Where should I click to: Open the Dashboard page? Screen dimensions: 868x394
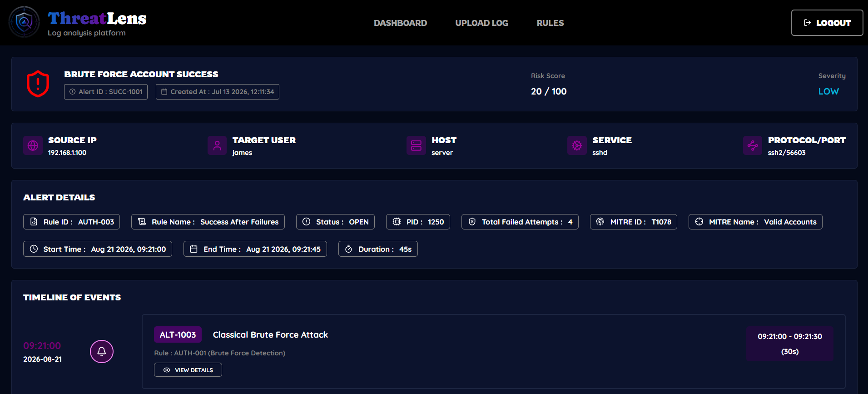(x=400, y=23)
